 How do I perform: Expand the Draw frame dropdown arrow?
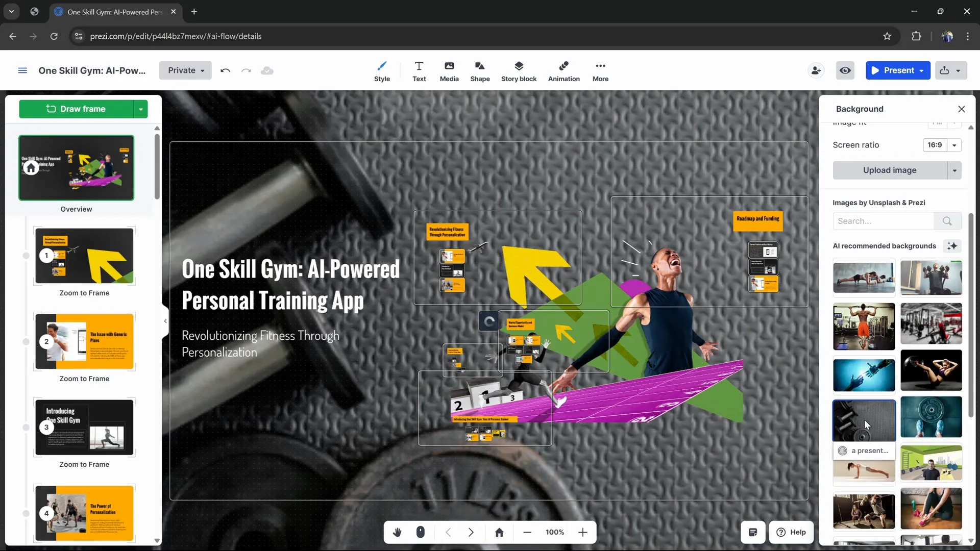pos(141,109)
